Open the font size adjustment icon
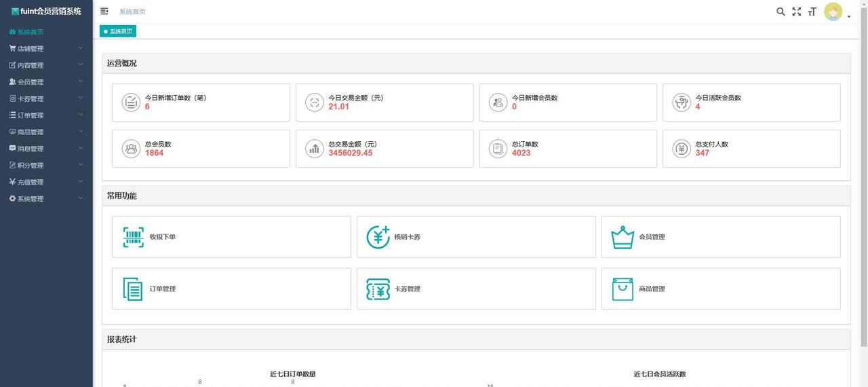868x387 pixels. [x=812, y=12]
